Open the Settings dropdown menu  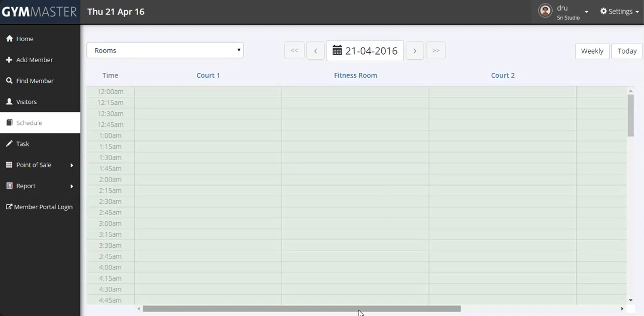click(619, 12)
